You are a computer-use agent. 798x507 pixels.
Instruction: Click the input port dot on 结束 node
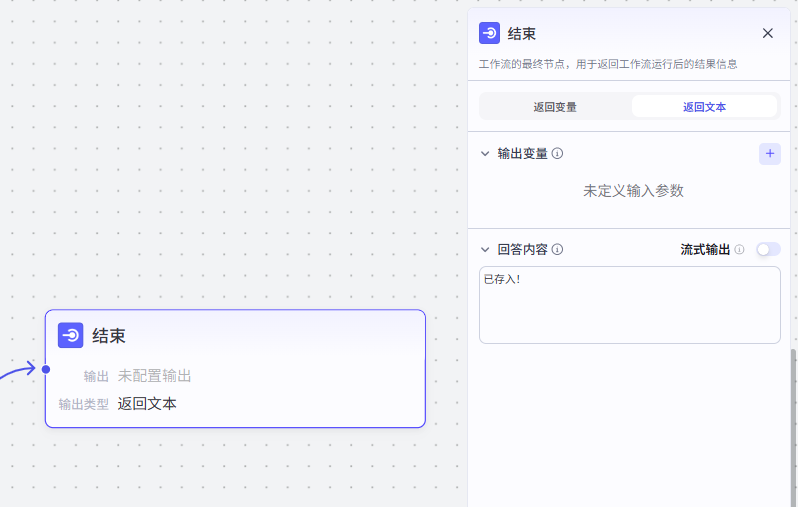(x=46, y=369)
